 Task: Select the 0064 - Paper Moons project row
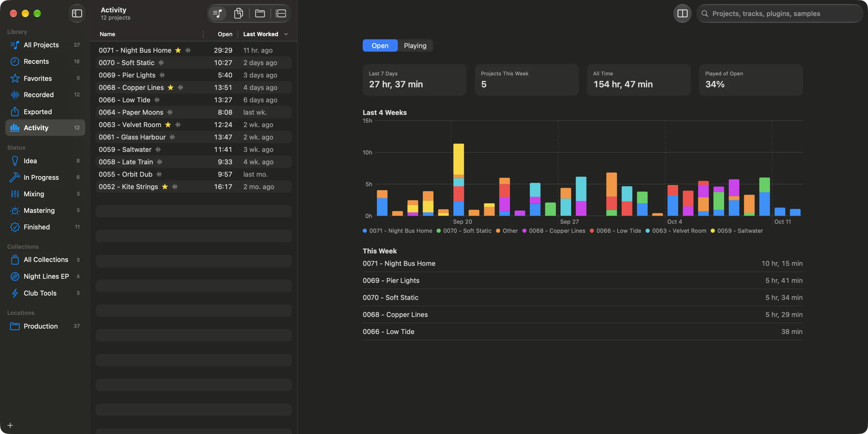click(x=194, y=112)
